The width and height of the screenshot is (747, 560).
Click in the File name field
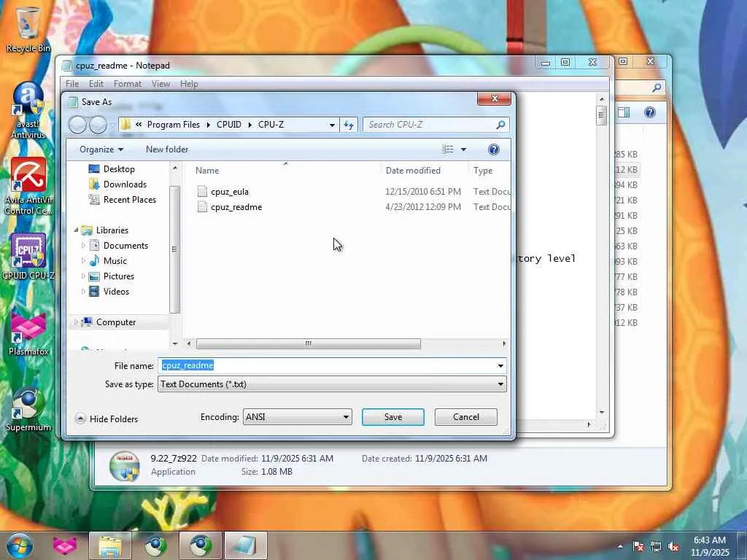[332, 366]
